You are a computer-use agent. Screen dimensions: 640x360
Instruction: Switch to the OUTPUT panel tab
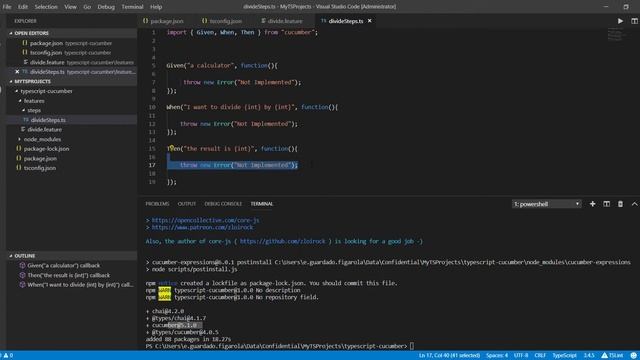coord(187,204)
